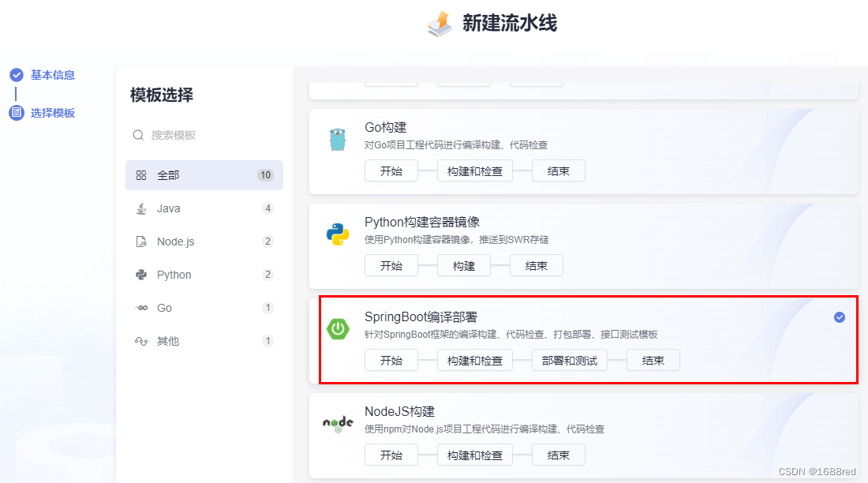Click the search magnifier icon
This screenshot has width=868, height=483.
click(x=138, y=135)
